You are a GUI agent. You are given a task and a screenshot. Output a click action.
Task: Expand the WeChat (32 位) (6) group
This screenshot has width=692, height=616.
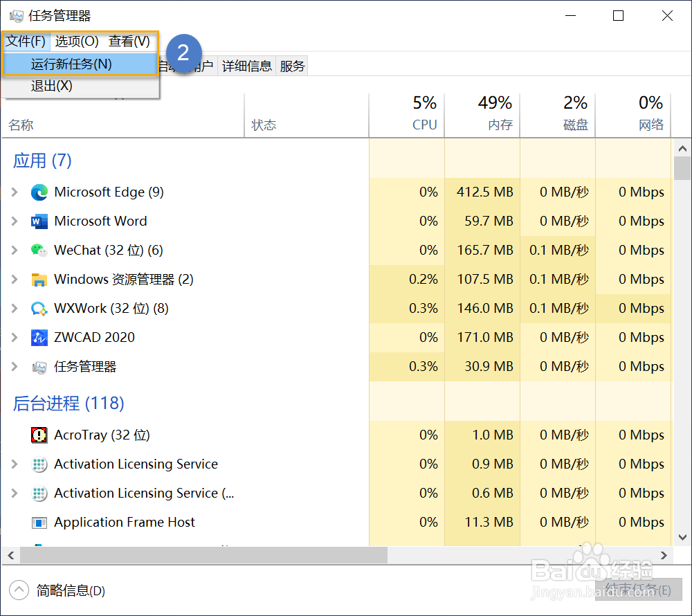tap(14, 250)
